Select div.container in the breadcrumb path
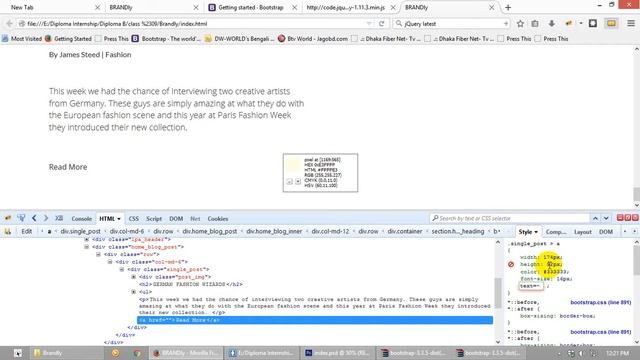This screenshot has height=360, width=640. 405,231
